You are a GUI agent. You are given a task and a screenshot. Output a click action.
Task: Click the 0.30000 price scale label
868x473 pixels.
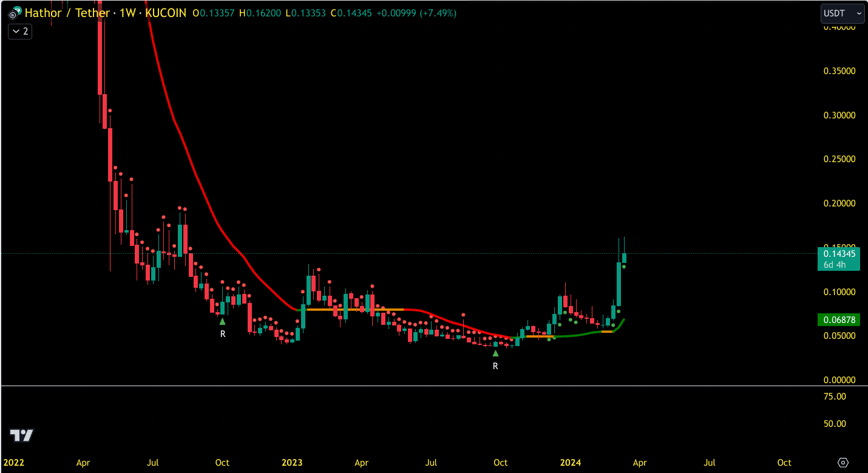[839, 115]
